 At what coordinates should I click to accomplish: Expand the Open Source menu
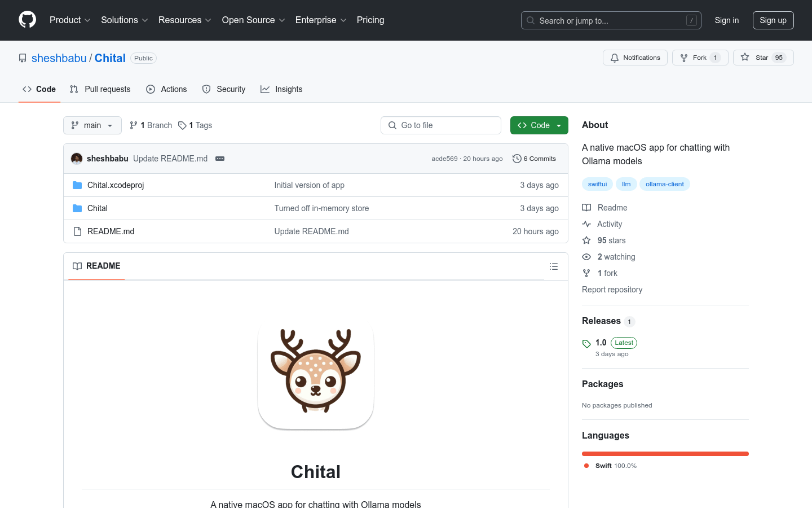click(254, 20)
